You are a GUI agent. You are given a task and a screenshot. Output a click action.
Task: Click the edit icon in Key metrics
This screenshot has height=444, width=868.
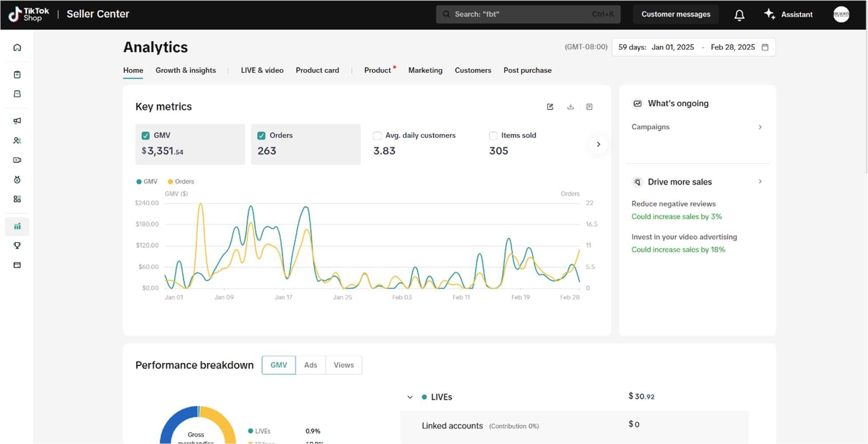pos(550,107)
